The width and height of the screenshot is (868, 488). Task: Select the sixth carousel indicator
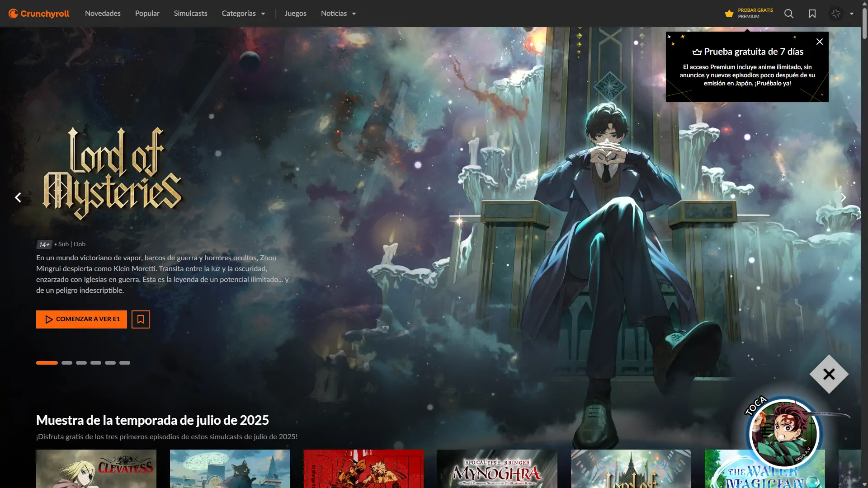point(125,363)
